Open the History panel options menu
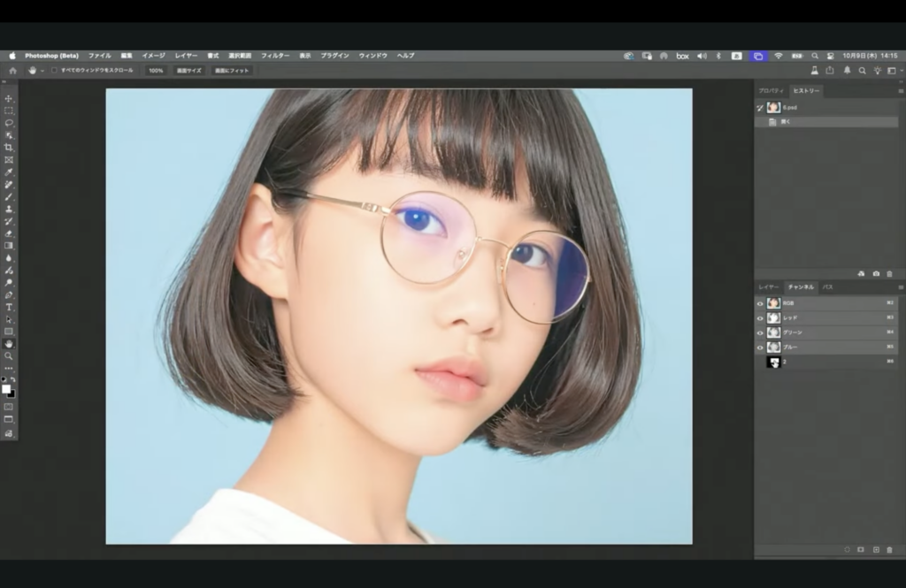 tap(900, 91)
